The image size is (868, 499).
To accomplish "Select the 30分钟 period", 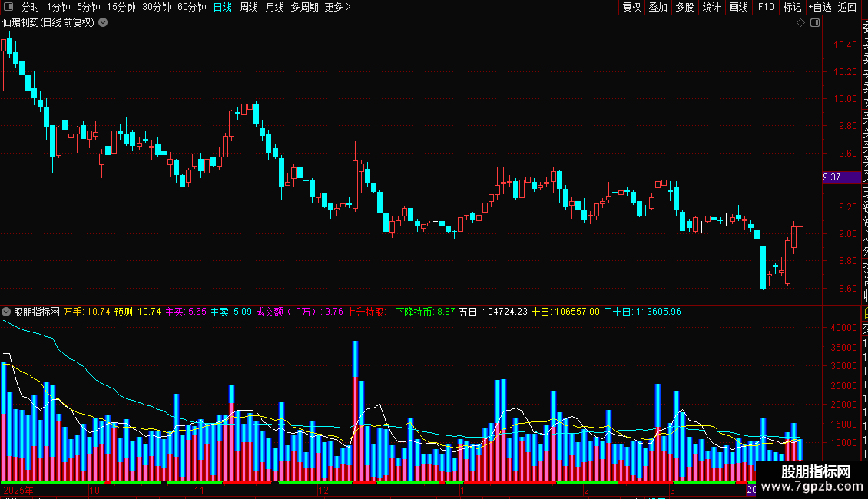I will click(x=157, y=7).
